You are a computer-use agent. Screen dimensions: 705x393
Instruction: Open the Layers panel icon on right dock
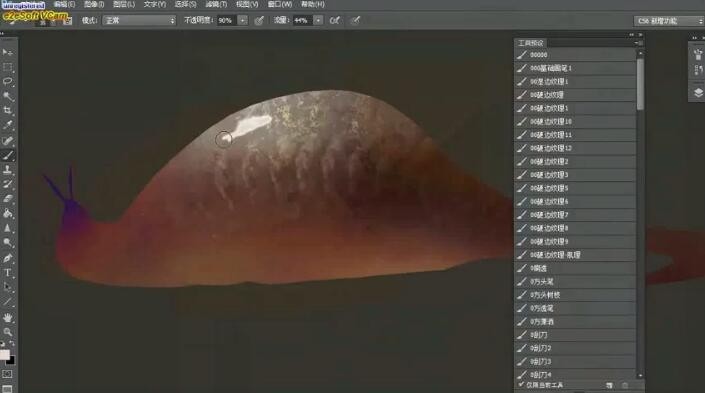point(698,93)
